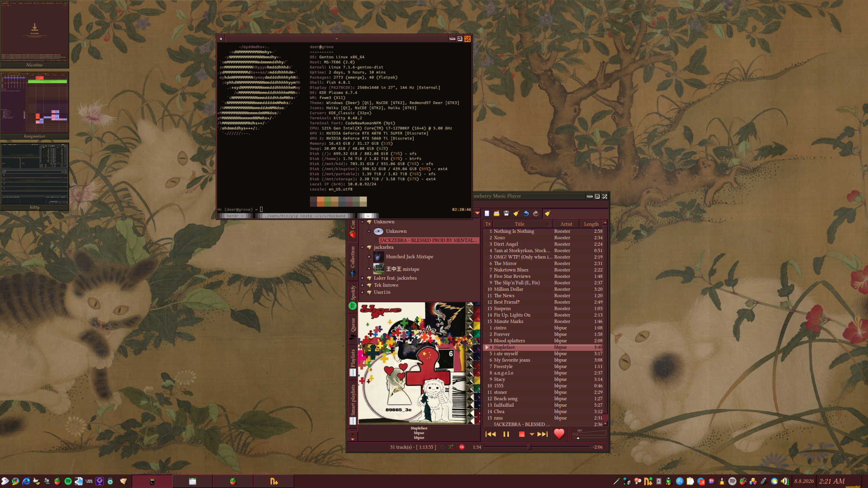Expand the 王中王 mixtape album

(x=369, y=269)
